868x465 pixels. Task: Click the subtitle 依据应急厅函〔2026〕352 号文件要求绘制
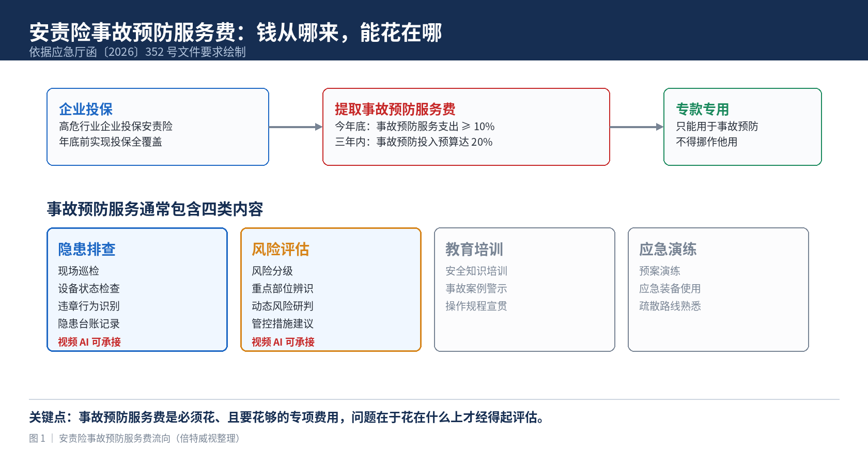[x=137, y=52]
